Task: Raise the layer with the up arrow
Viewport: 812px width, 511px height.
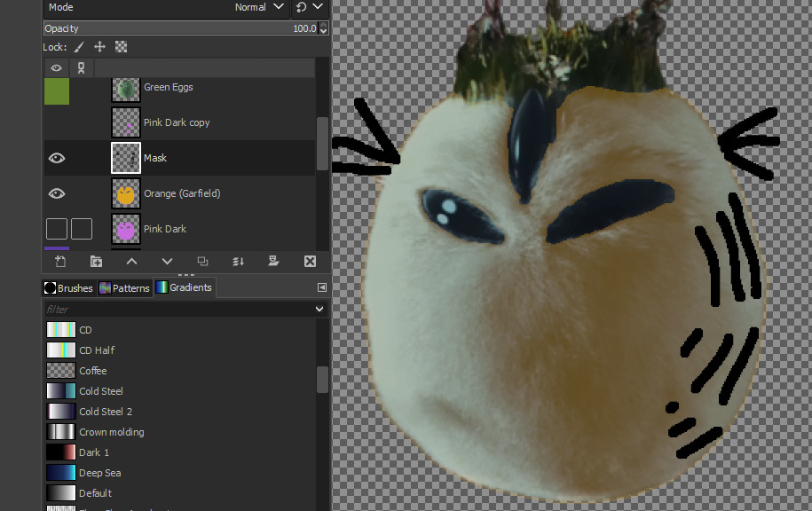Action: (131, 262)
